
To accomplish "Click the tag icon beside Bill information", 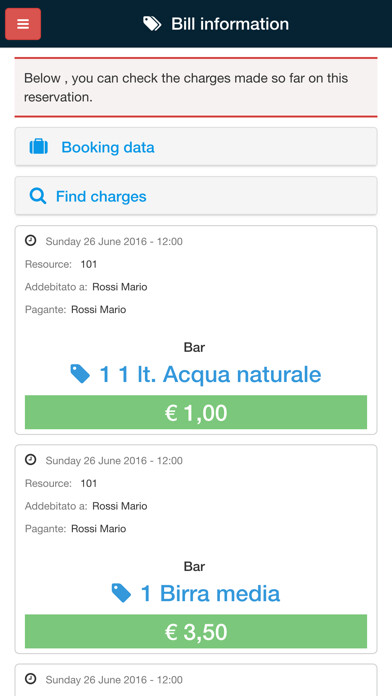I will tap(152, 24).
